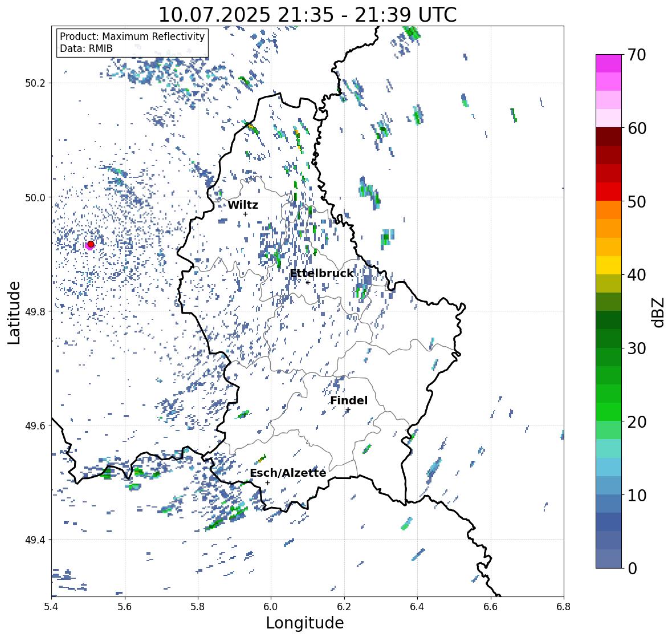Click the bright red 50 dBZ colorbar segment
Image resolution: width=672 pixels, height=637 pixels.
609,192
